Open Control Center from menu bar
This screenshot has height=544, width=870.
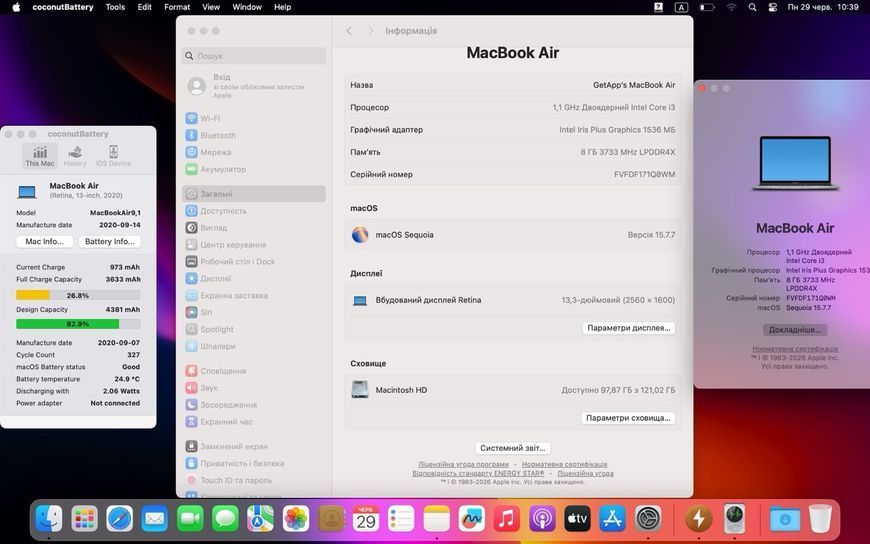772,7
